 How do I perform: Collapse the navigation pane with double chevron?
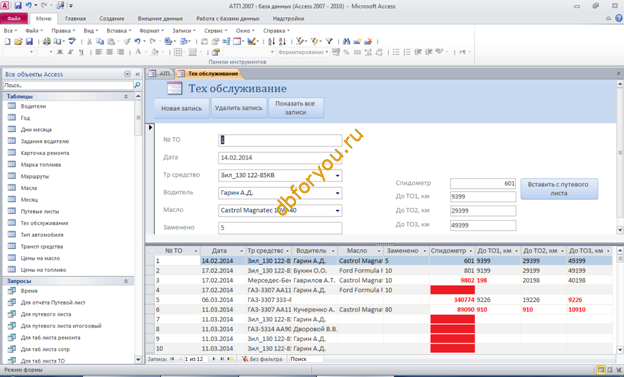[x=138, y=74]
